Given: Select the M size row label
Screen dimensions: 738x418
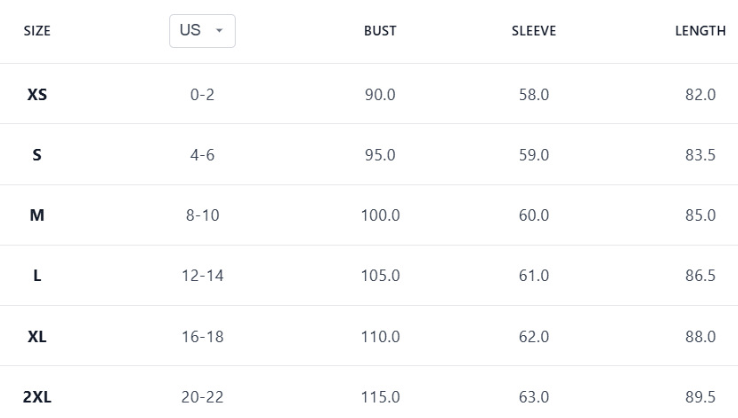Looking at the screenshot, I should pos(37,215).
